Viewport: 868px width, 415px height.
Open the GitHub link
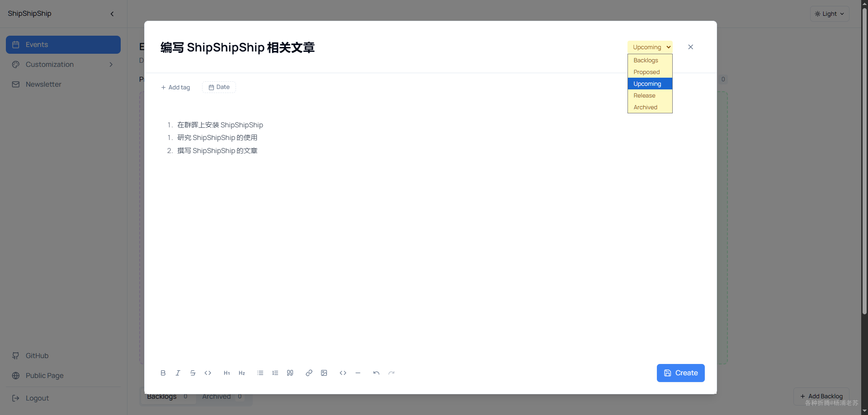point(63,356)
